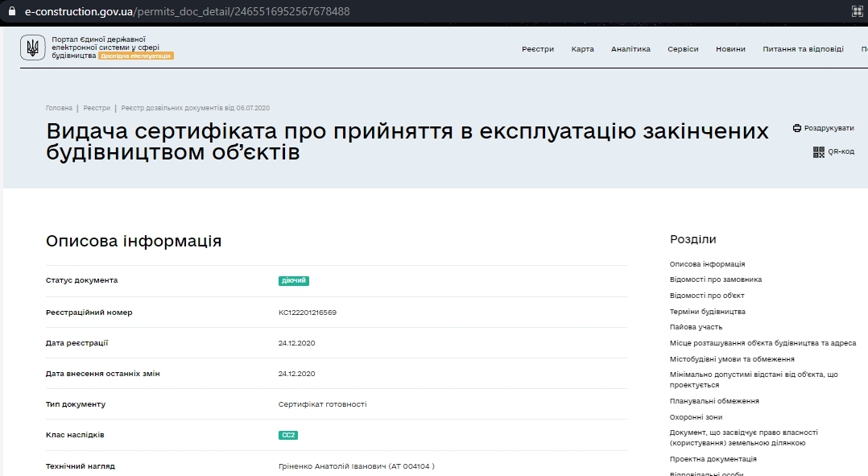Open the Аналітика menu item
Viewport: 868px width, 476px height.
click(x=630, y=48)
